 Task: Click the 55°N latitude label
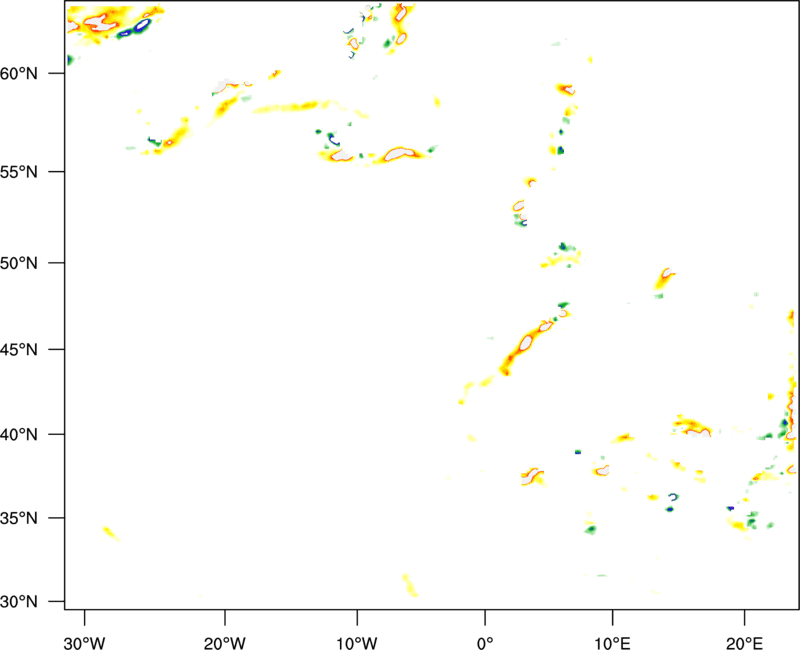pyautogui.click(x=19, y=172)
